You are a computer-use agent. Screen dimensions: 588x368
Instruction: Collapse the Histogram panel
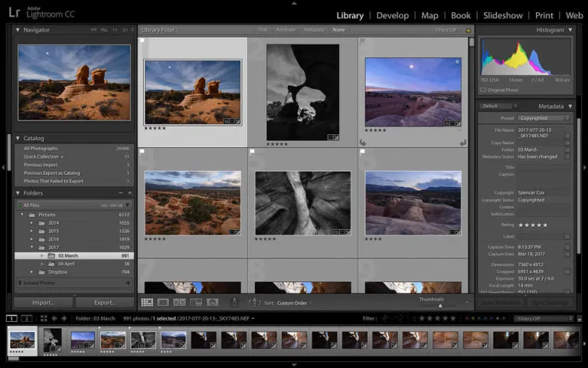click(570, 30)
